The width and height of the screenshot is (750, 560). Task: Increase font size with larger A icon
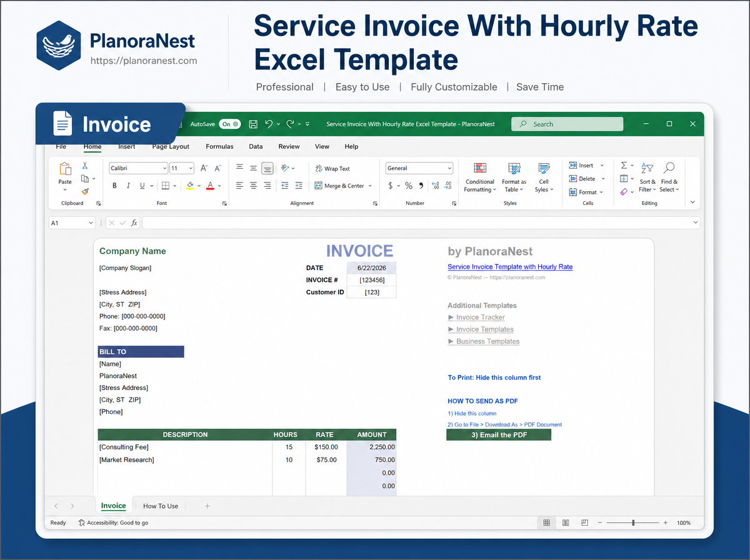coord(204,168)
